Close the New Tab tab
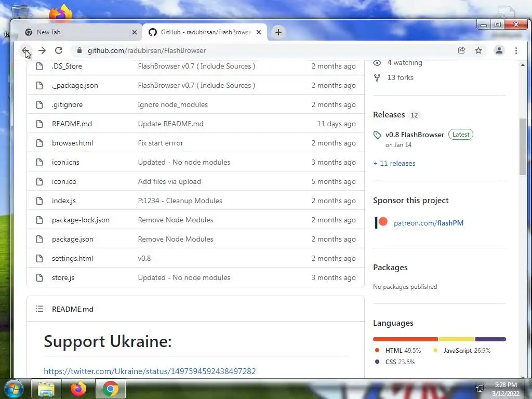 click(x=135, y=32)
